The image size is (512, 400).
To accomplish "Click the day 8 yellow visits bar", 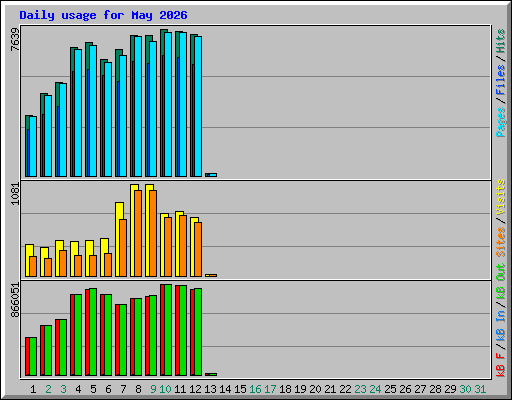I will pos(133,230).
